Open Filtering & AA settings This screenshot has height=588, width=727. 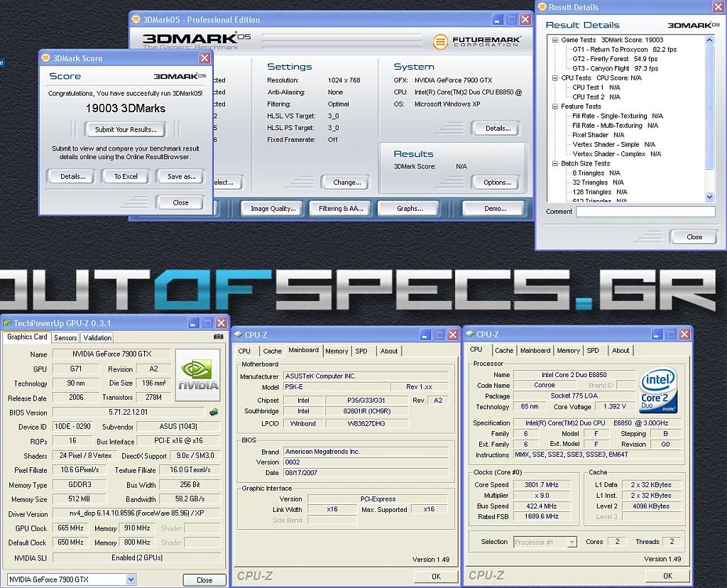(341, 209)
